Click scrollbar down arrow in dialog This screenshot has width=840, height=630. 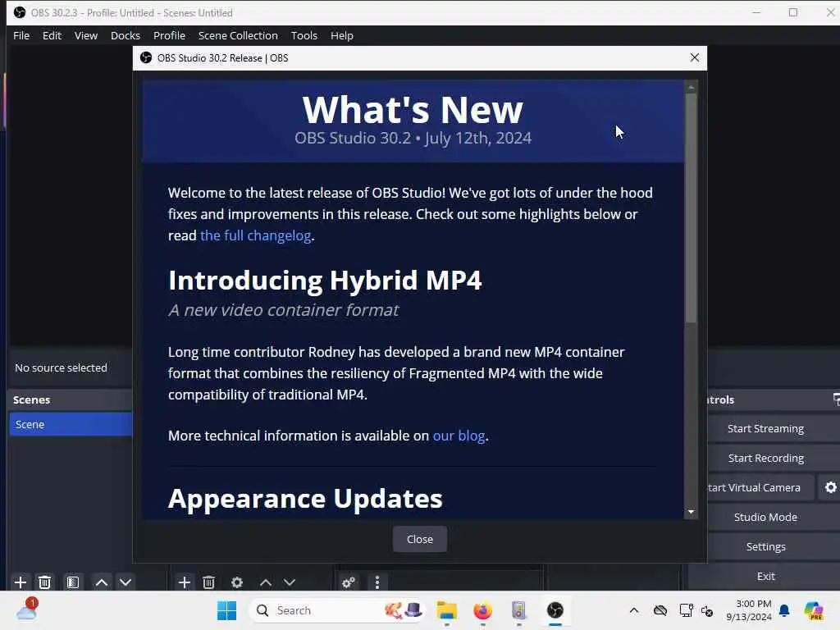click(x=691, y=512)
